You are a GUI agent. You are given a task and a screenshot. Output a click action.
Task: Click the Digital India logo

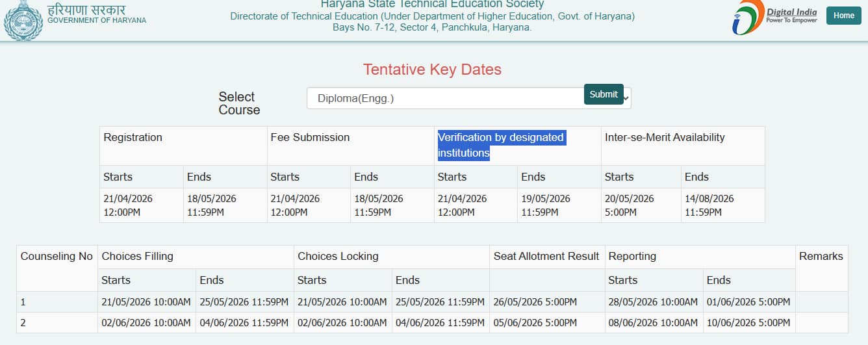click(x=774, y=17)
